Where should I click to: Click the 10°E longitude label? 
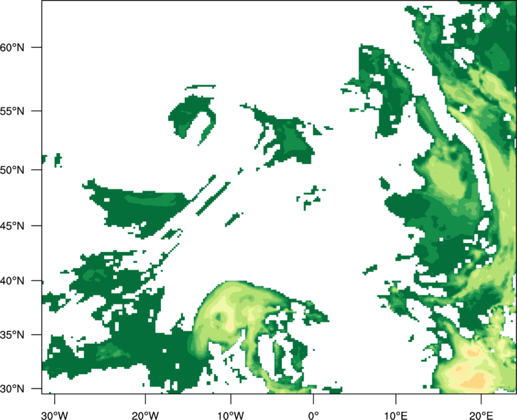[x=396, y=415]
